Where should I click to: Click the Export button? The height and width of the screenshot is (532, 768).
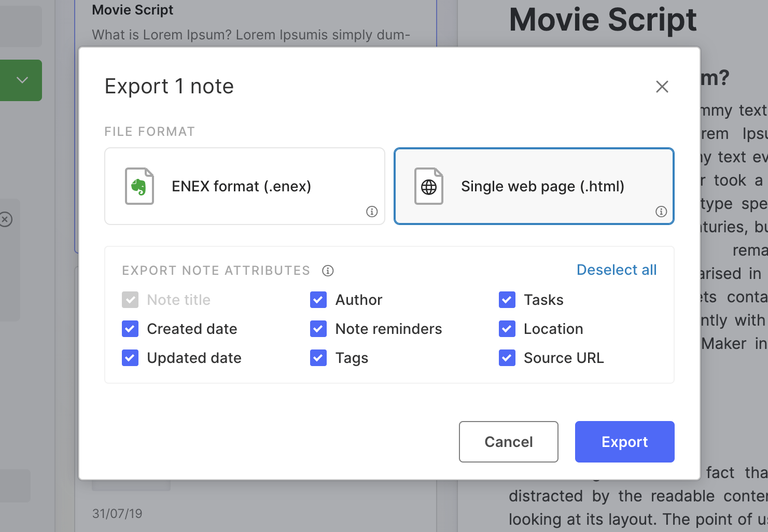[x=624, y=442]
